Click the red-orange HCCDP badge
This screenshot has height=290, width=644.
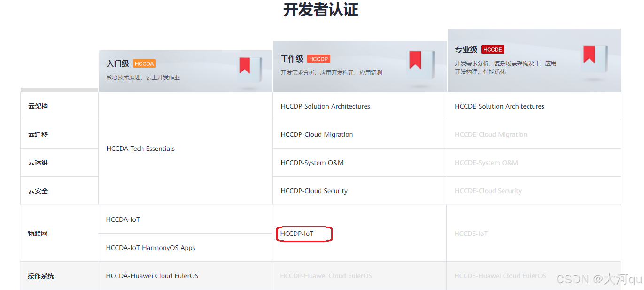(318, 59)
